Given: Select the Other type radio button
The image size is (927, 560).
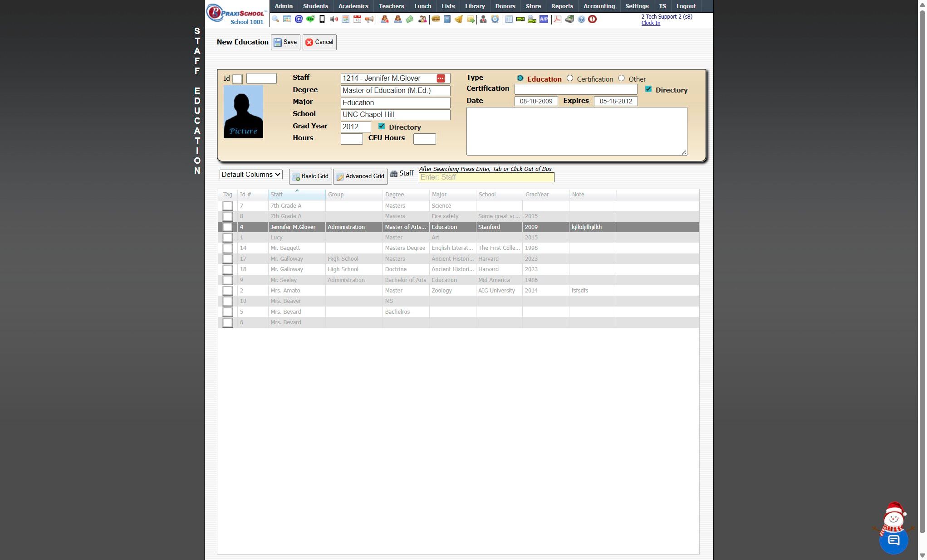Looking at the screenshot, I should [622, 78].
